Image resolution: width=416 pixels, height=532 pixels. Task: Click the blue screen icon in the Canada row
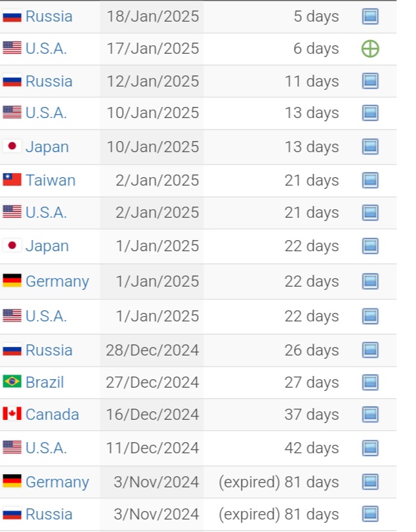pyautogui.click(x=370, y=415)
